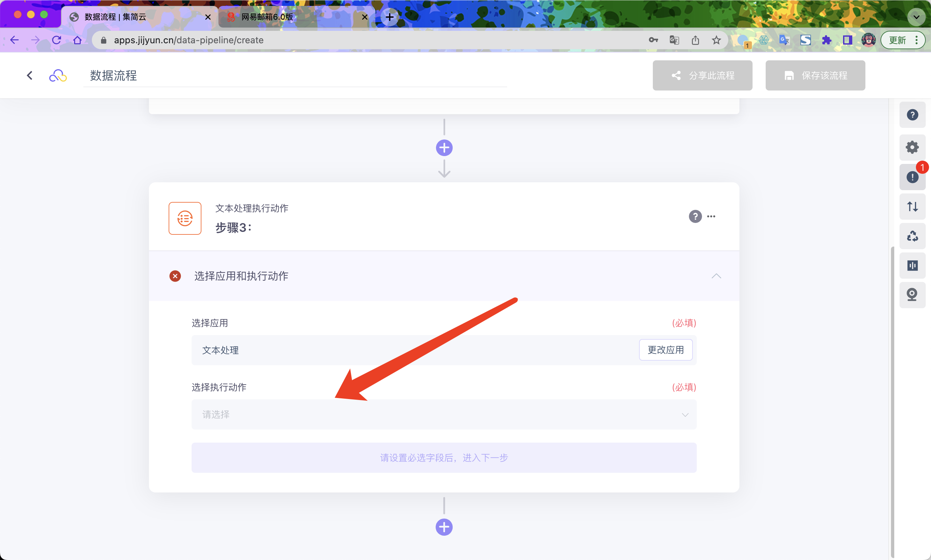Screen dimensions: 931x560
Task: Open the settings gear in sidebar
Action: [x=912, y=147]
